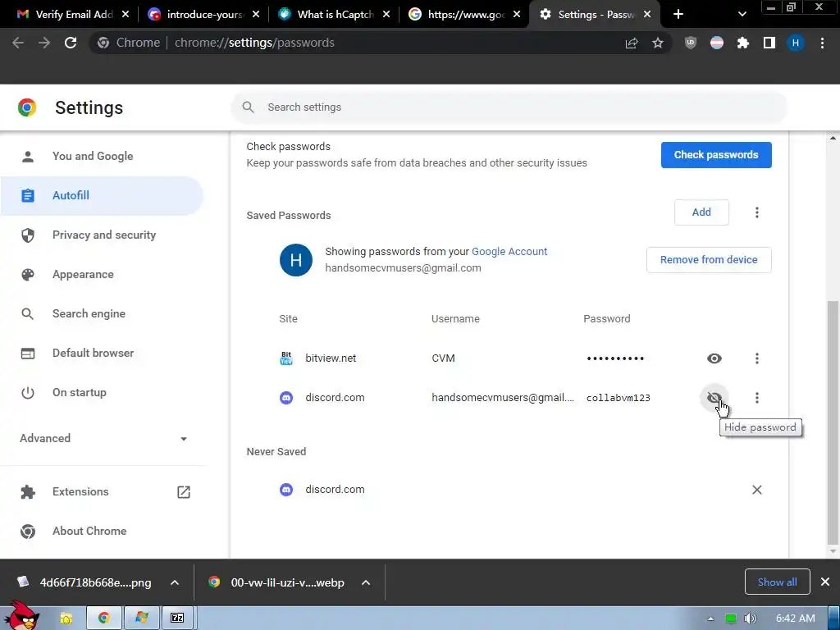Open options for 4d66f718b668e png download
The image size is (840, 630).
[x=175, y=582]
